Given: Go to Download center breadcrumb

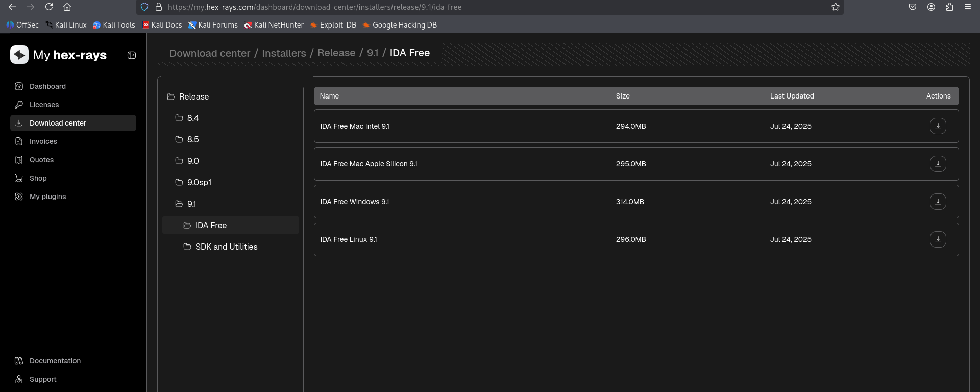Looking at the screenshot, I should click(210, 53).
